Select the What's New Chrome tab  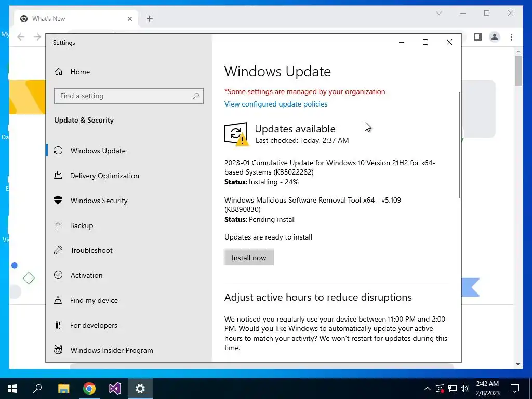coord(76,19)
